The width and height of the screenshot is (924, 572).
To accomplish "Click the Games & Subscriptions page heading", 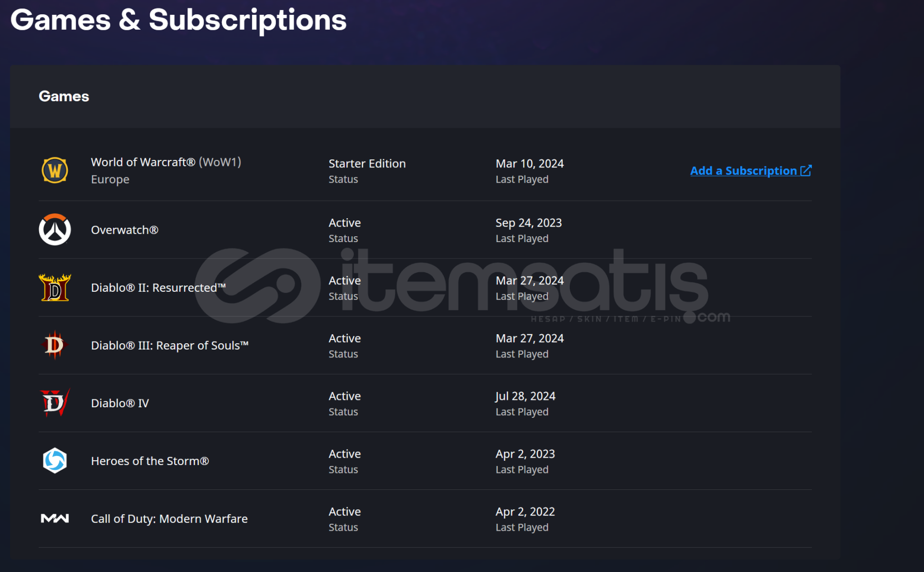I will 178,20.
